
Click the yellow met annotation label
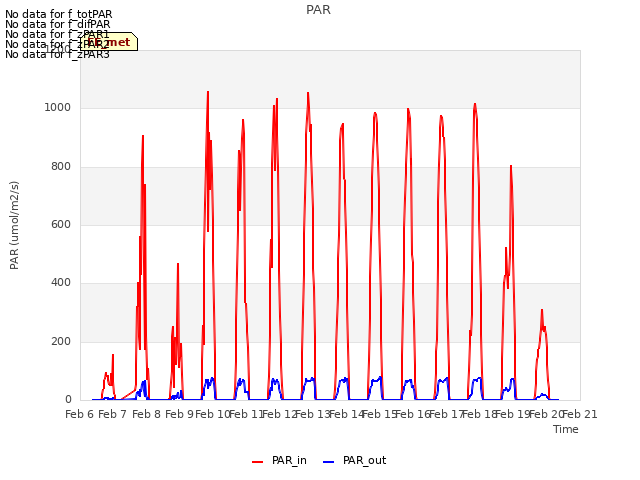(x=109, y=42)
